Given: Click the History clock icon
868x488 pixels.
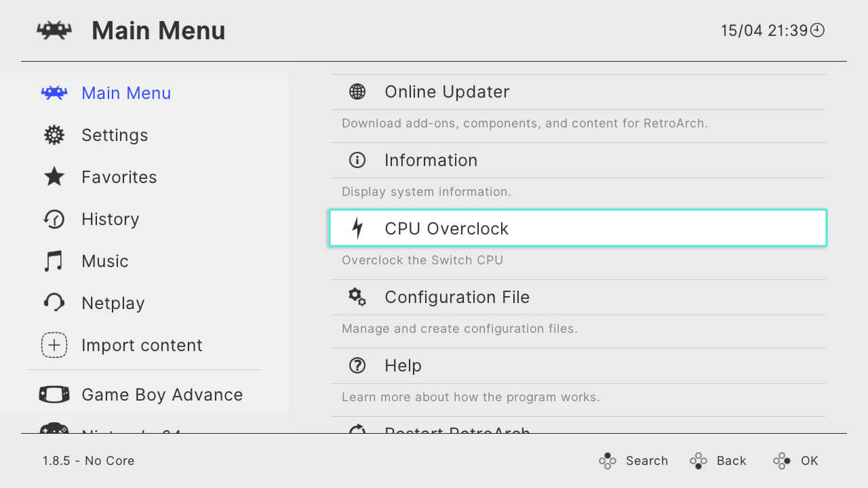Looking at the screenshot, I should point(54,219).
